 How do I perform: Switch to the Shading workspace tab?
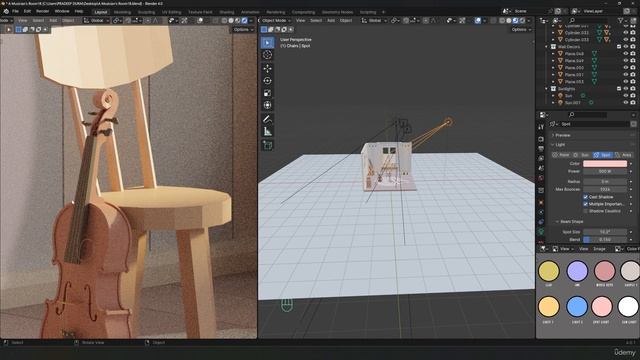(227, 12)
